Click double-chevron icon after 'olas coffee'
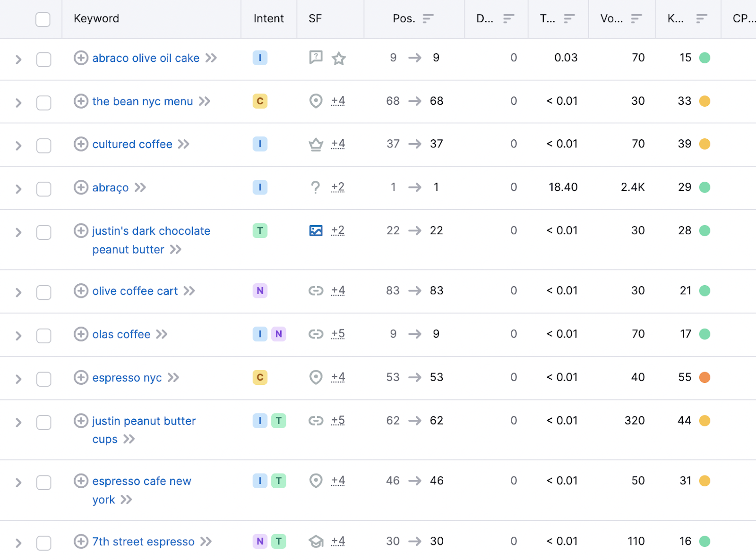756x560 pixels. pyautogui.click(x=162, y=334)
